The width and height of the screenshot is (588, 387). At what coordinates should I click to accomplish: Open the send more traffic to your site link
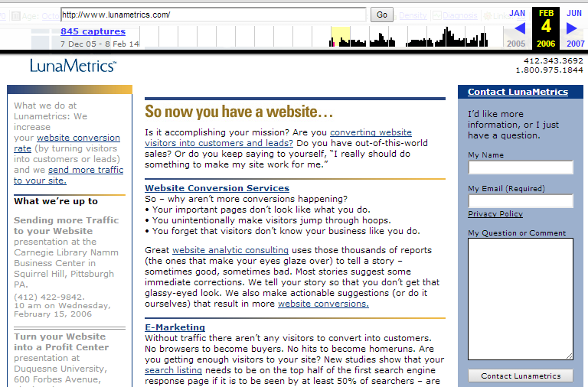point(86,170)
